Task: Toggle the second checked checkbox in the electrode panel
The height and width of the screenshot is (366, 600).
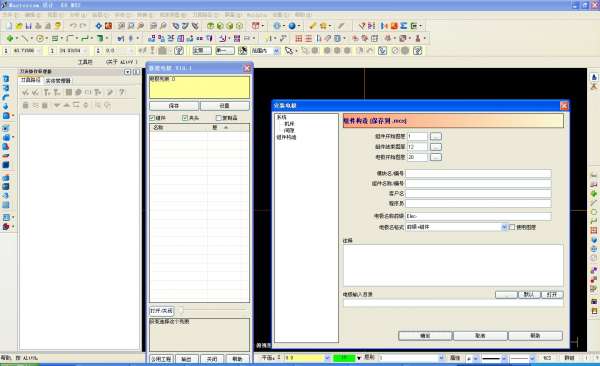Action: [x=185, y=118]
